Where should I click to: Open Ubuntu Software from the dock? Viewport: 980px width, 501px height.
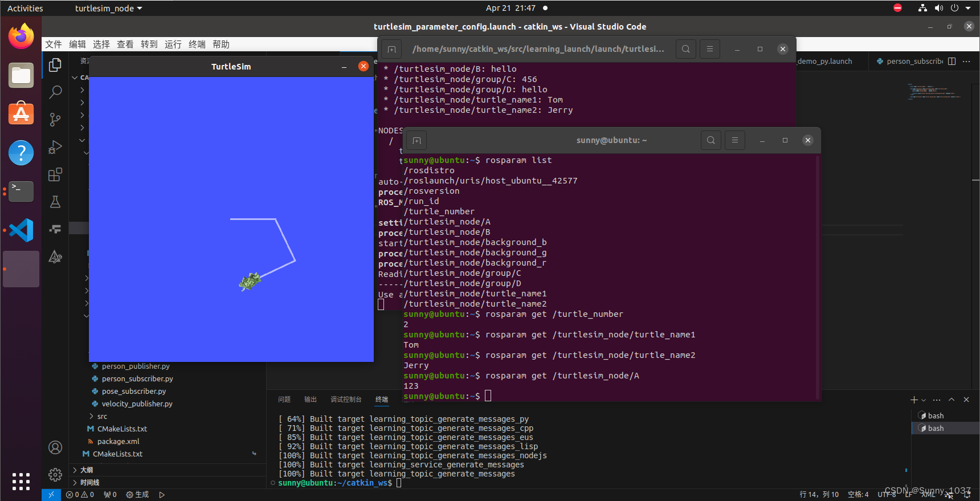point(21,114)
